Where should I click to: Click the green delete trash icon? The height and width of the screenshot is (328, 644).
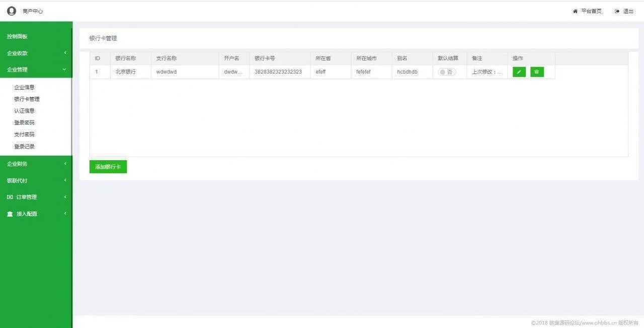coord(537,72)
